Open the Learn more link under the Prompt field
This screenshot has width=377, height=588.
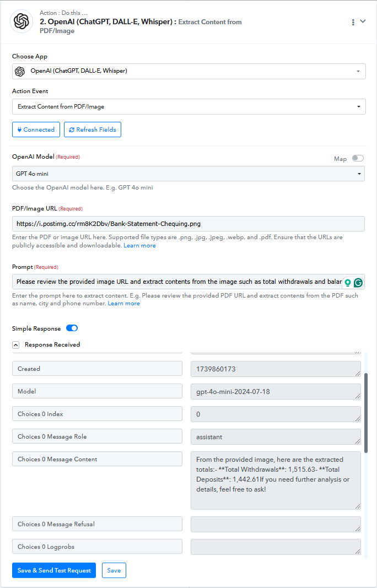pos(124,304)
